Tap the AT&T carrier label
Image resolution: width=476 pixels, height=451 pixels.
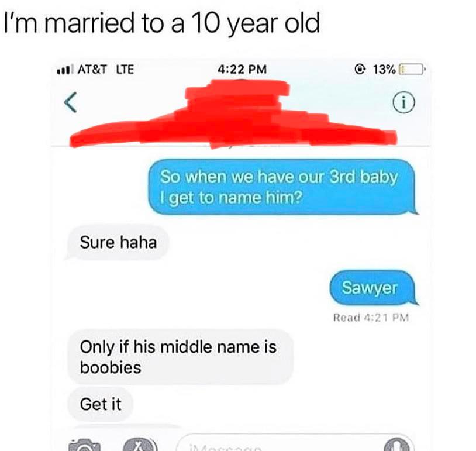coord(92,69)
